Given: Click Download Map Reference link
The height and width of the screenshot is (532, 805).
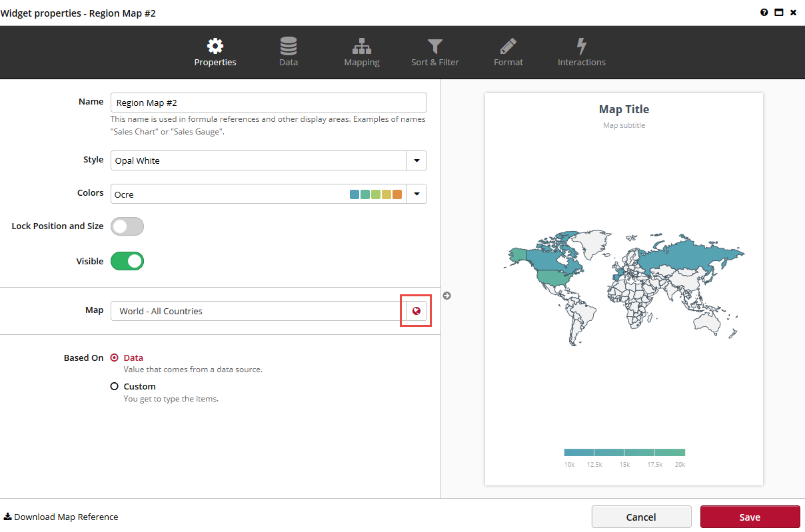Looking at the screenshot, I should pos(61,517).
